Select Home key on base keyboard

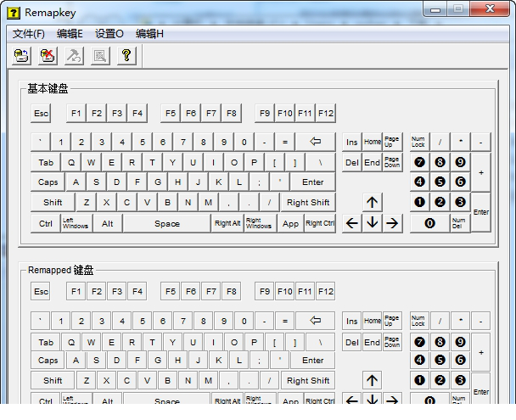tap(373, 142)
